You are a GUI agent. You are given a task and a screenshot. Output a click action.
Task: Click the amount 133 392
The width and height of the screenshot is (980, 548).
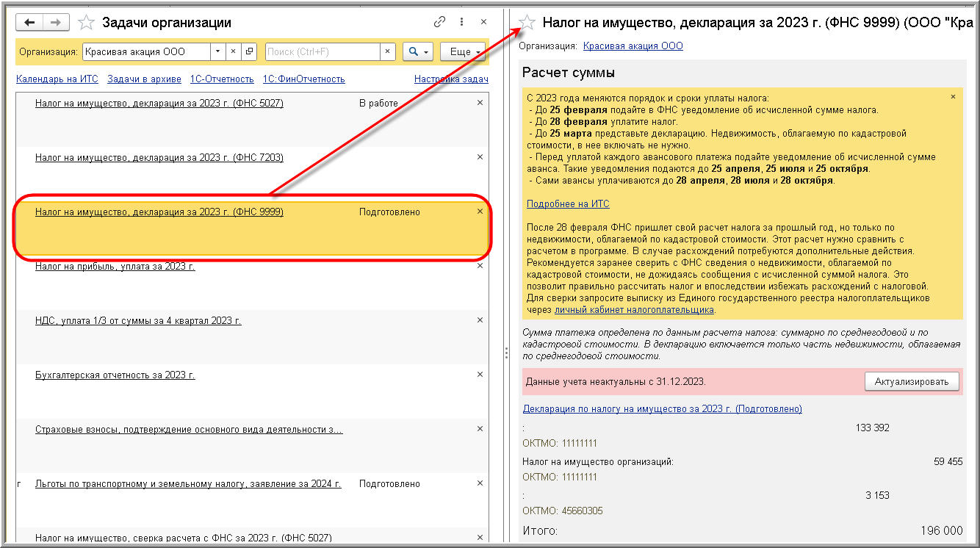click(x=872, y=428)
